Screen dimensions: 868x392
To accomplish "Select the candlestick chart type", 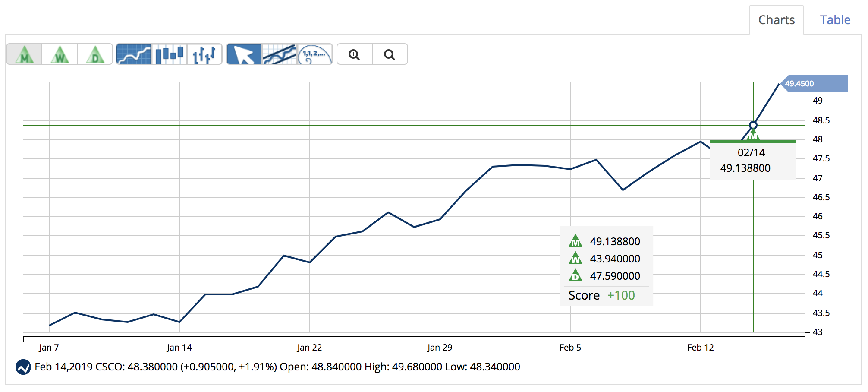I will point(169,54).
